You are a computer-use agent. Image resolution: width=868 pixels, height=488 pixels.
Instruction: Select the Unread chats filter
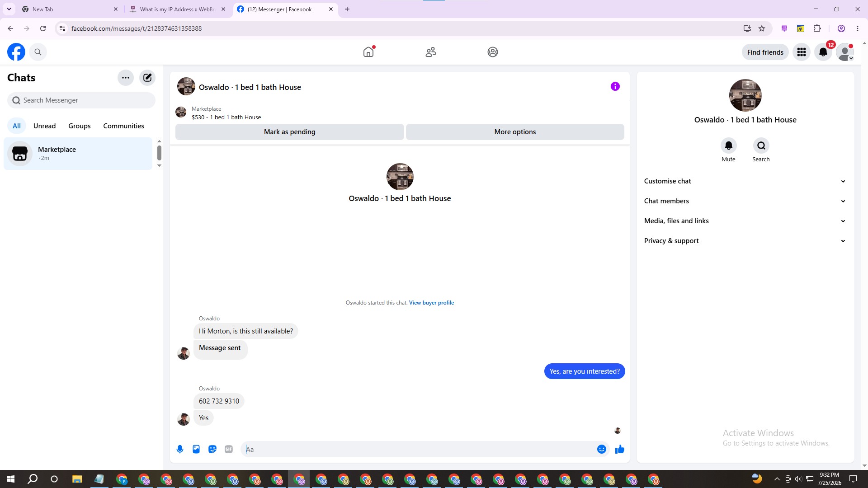45,126
